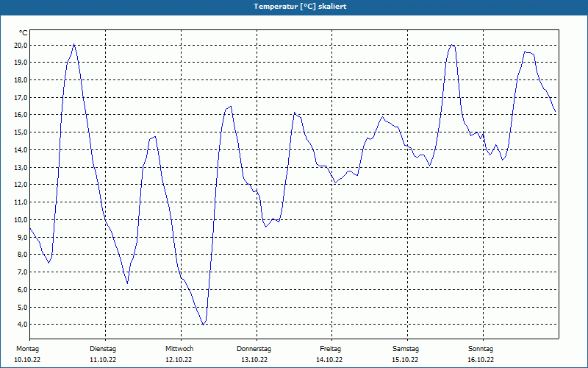This screenshot has width=588, height=368.
Task: Click the date 13.10.22
Action: click(254, 360)
